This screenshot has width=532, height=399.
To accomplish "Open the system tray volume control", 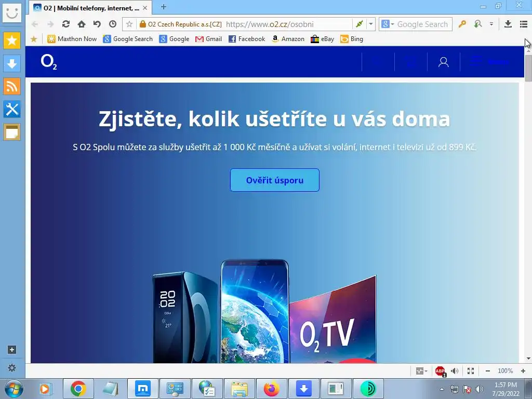I will point(480,389).
